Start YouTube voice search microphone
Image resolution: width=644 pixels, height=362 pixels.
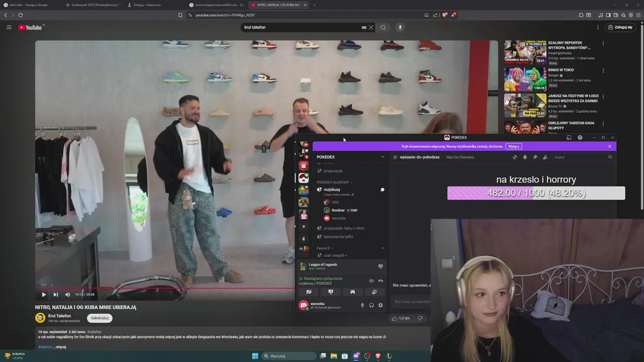[x=400, y=27]
